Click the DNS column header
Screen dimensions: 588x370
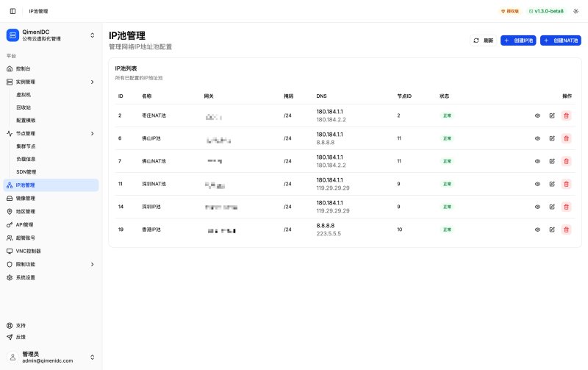pyautogui.click(x=321, y=96)
